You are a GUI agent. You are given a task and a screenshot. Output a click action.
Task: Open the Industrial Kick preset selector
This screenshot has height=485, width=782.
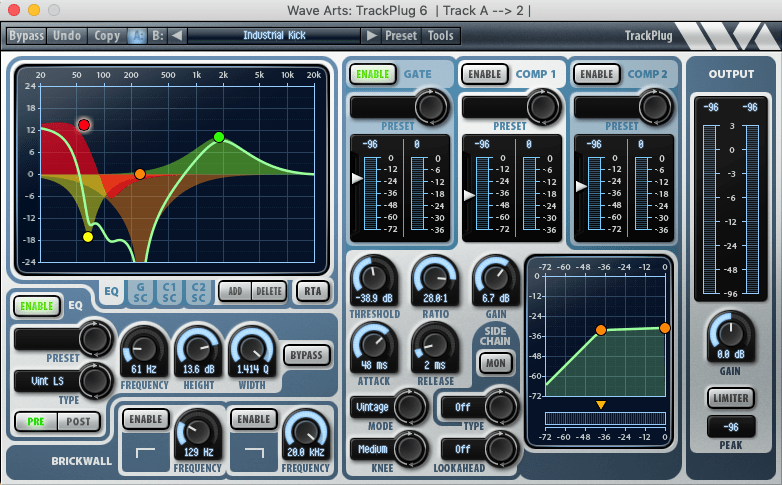click(x=274, y=35)
